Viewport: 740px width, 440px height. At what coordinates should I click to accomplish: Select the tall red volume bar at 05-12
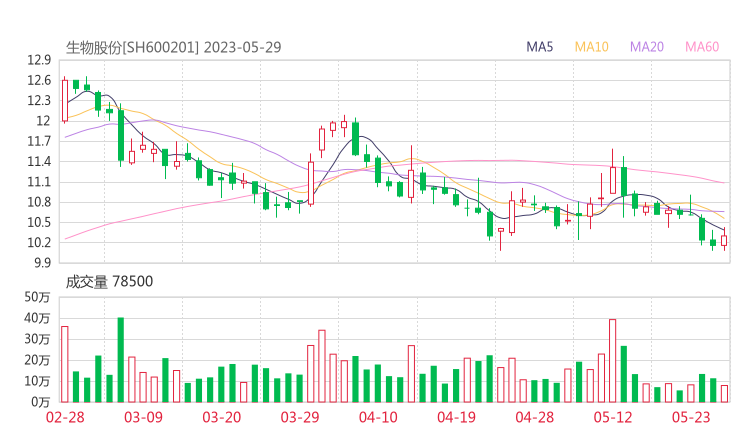[x=613, y=361]
